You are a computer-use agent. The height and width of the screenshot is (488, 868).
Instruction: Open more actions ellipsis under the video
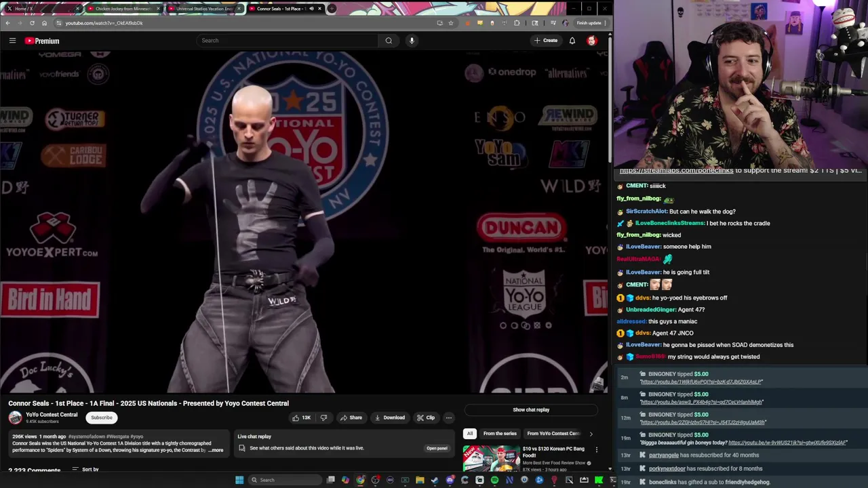tap(448, 418)
